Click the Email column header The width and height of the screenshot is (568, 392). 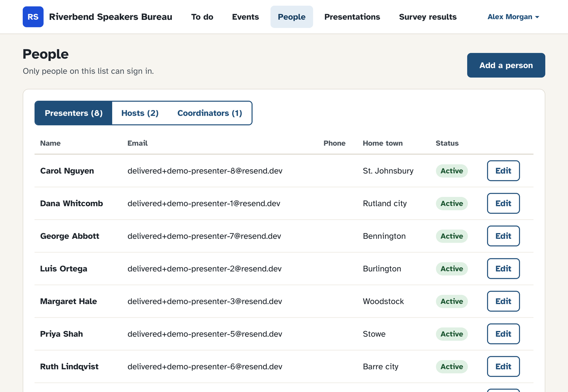click(137, 143)
